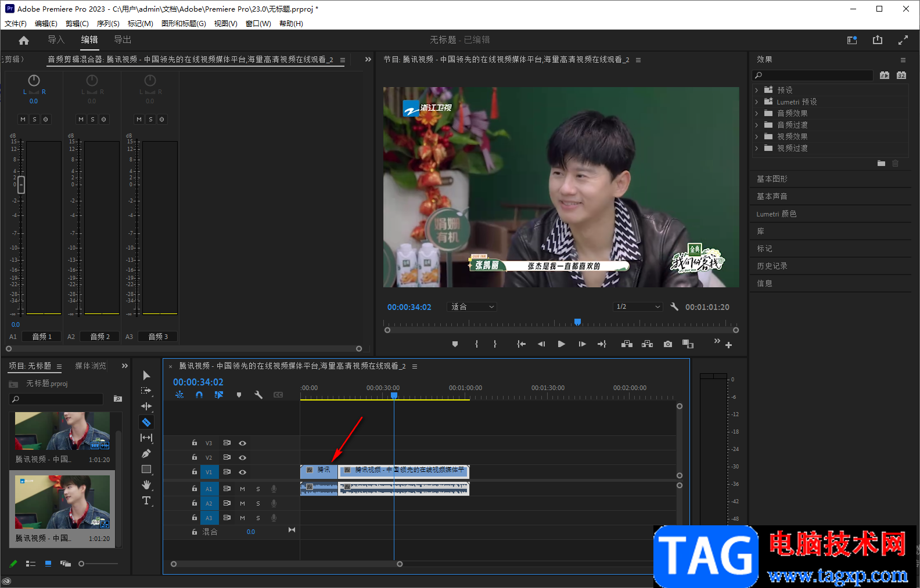Toggle V3 track visibility eye
The image size is (920, 588).
click(243, 443)
